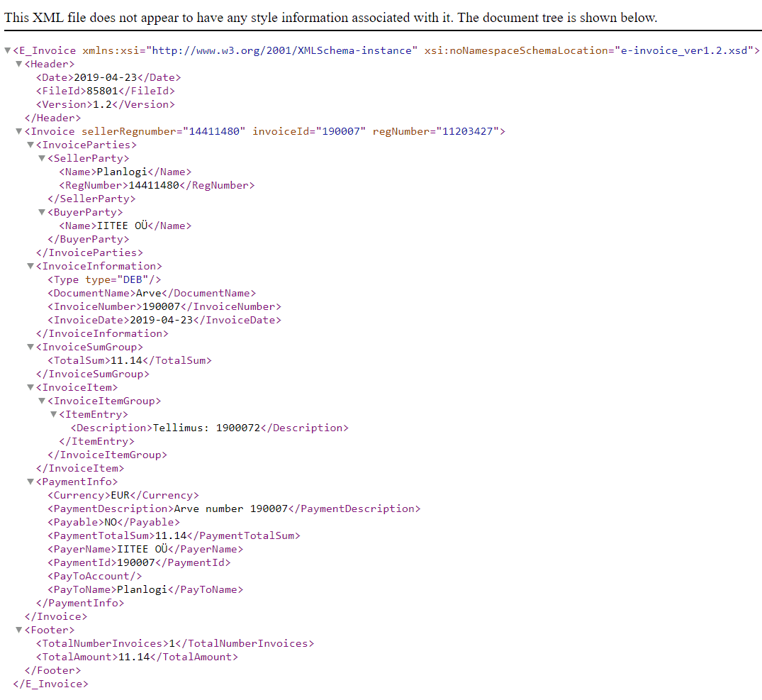The image size is (762, 700).
Task: Click the FileId value 85801
Action: coord(102,91)
